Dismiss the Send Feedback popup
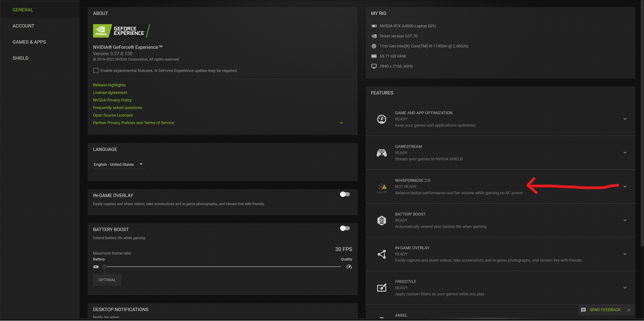This screenshot has height=321, width=644. (629, 310)
